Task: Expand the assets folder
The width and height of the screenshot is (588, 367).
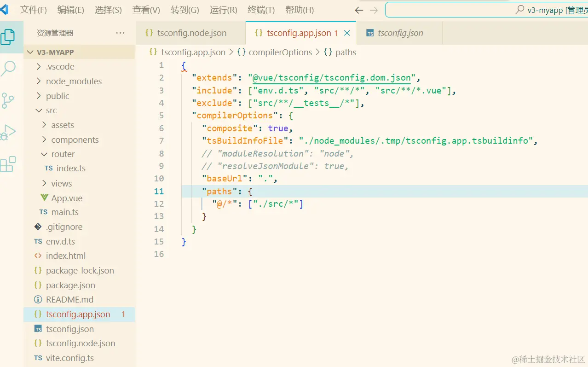Action: tap(80, 125)
